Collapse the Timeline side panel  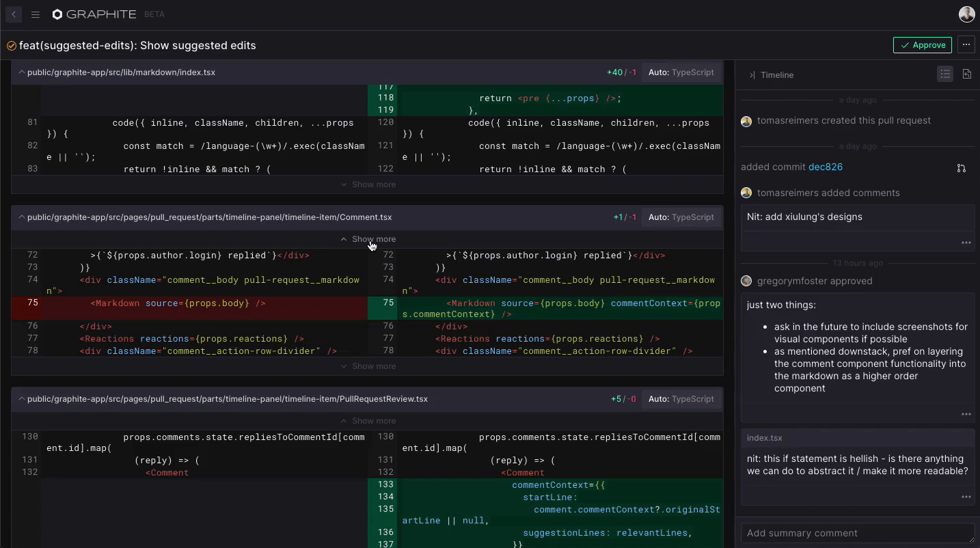pos(752,75)
